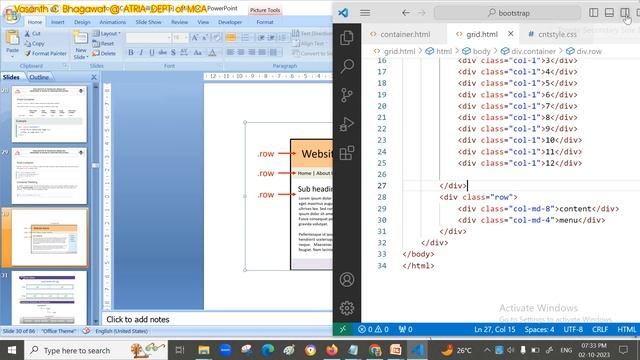Close the grid.html tab
Image resolution: width=640 pixels, height=360 pixels.
point(511,34)
